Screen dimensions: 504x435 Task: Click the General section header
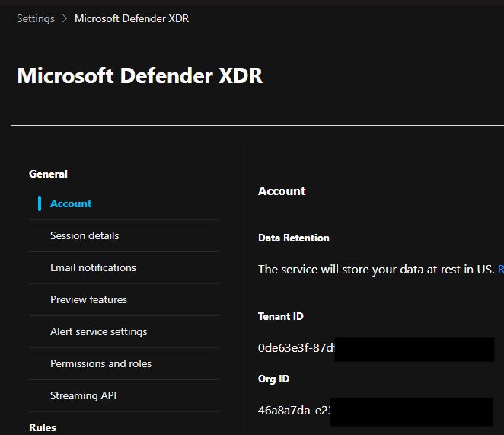point(48,174)
